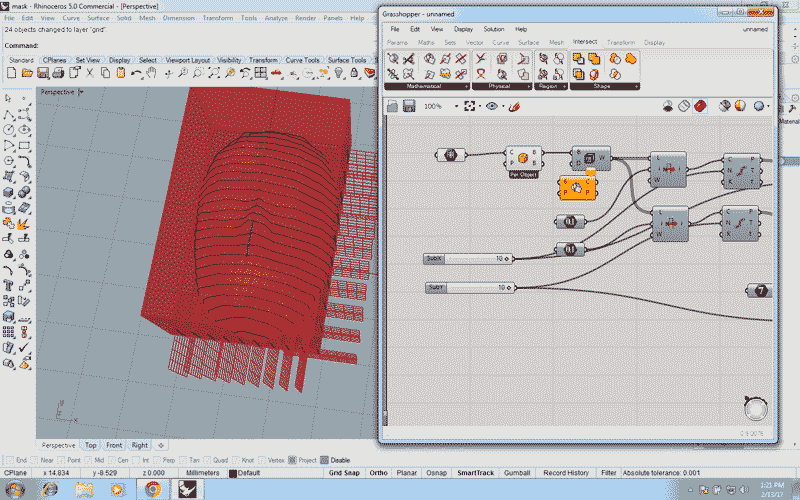Open the Windows Start button
800x500 pixels.
coord(14,490)
